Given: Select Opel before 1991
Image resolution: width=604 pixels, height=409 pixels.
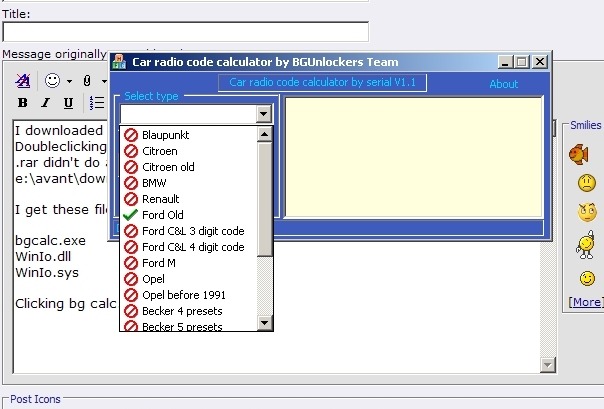Looking at the screenshot, I should click(189, 295).
